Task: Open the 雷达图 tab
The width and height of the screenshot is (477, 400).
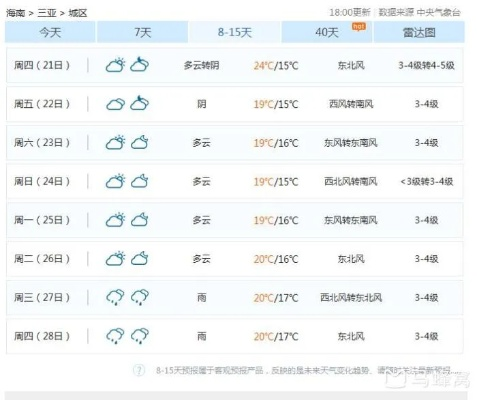Action: [x=419, y=32]
